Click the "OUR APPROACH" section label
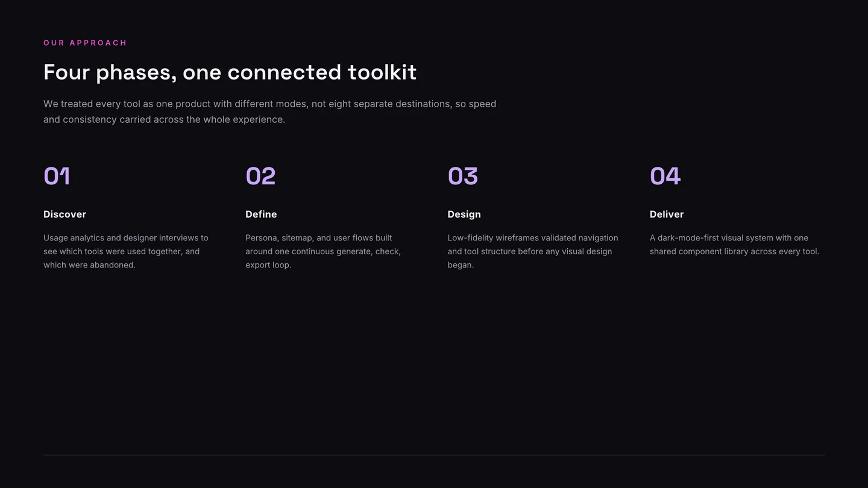The image size is (868, 488). point(85,43)
